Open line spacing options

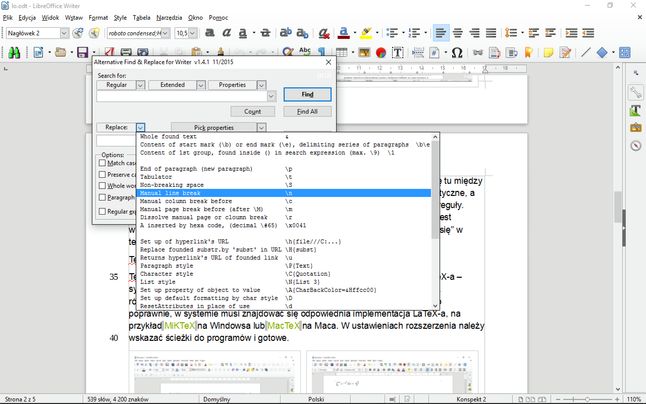[x=511, y=33]
